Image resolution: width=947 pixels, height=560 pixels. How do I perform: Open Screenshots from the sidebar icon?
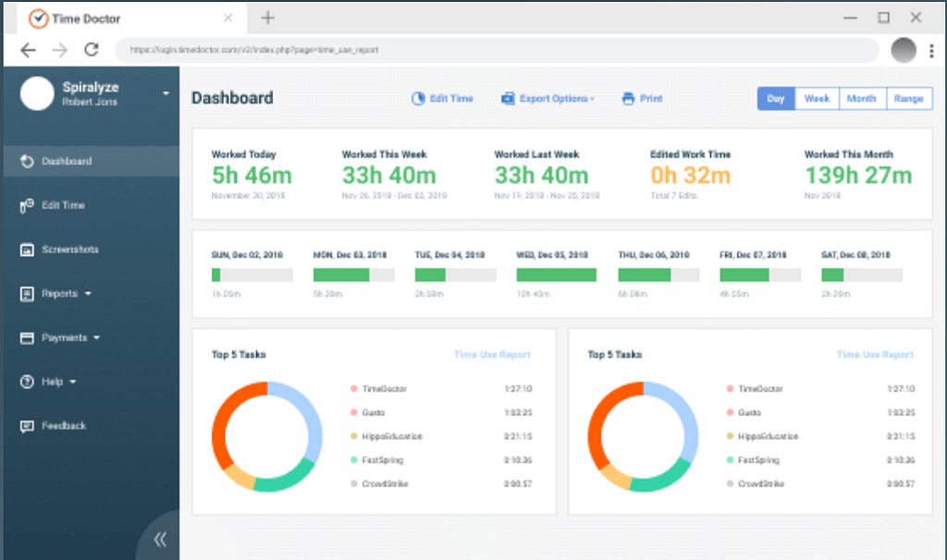(x=27, y=250)
